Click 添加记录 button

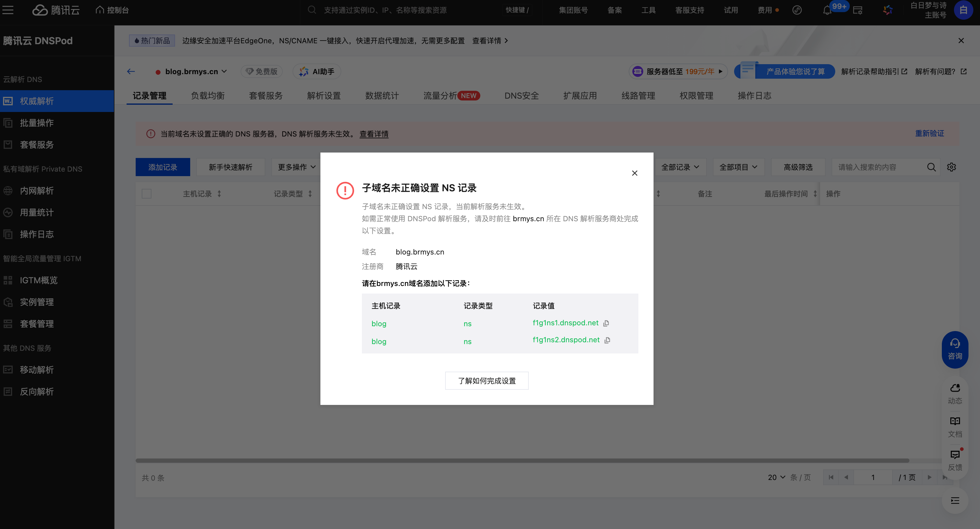tap(162, 167)
